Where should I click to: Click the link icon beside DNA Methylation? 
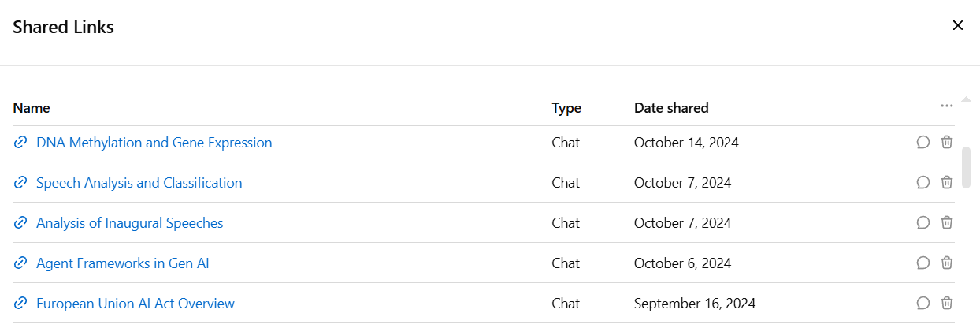coord(20,143)
